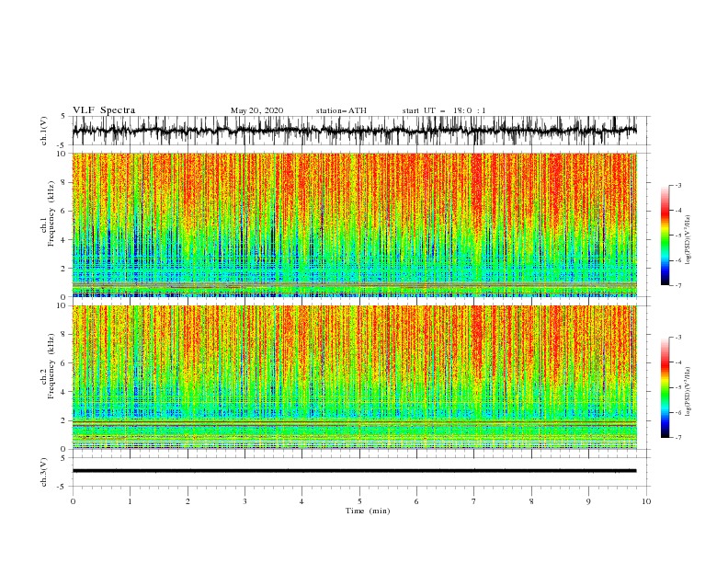Click time axis tick label '1'
The width and height of the screenshot is (728, 563).
130,501
